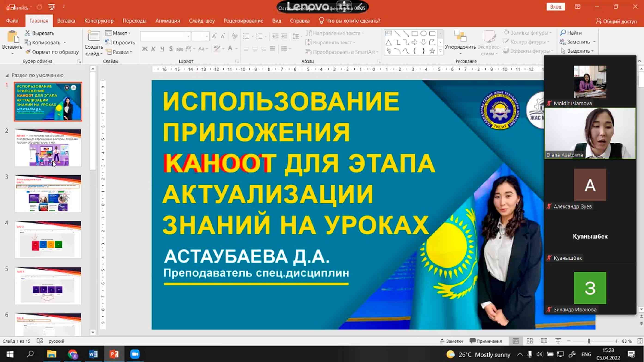This screenshot has height=362, width=644.
Task: Switch to Slide Sorter view icon
Action: 529,341
